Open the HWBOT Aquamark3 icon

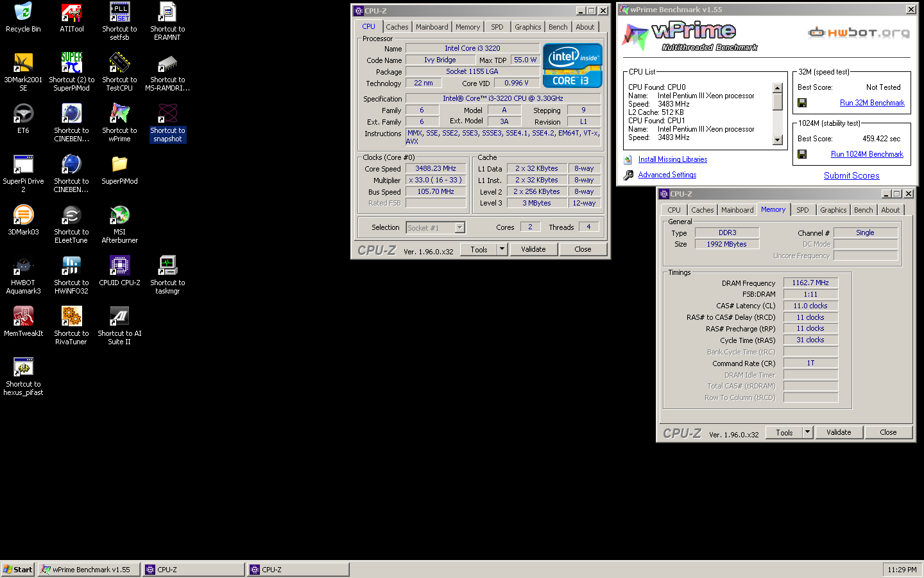point(23,275)
